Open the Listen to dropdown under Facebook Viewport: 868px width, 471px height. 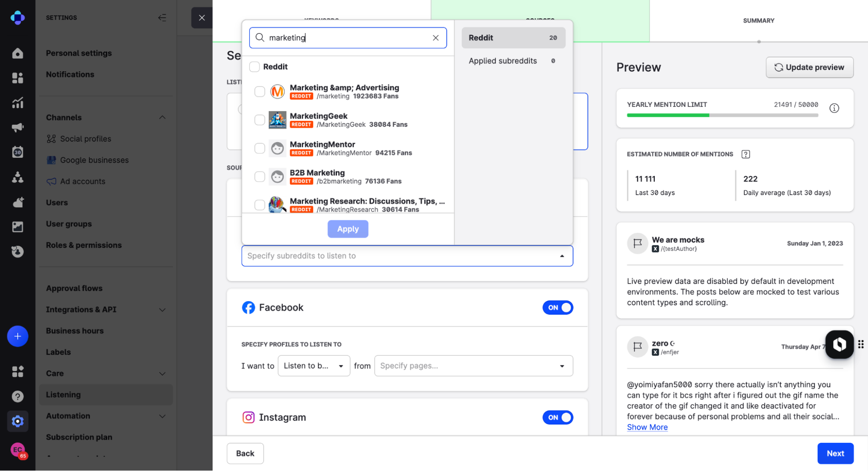coord(314,366)
